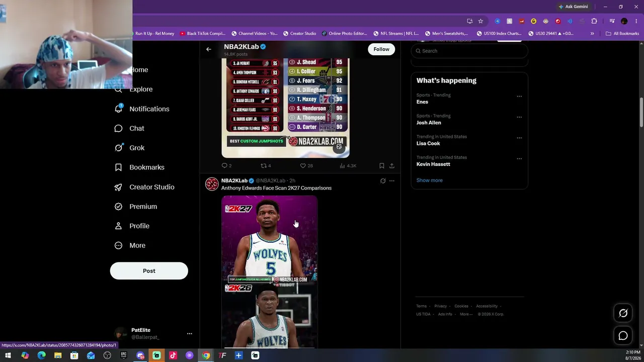Open the Terms footer link

click(x=421, y=306)
